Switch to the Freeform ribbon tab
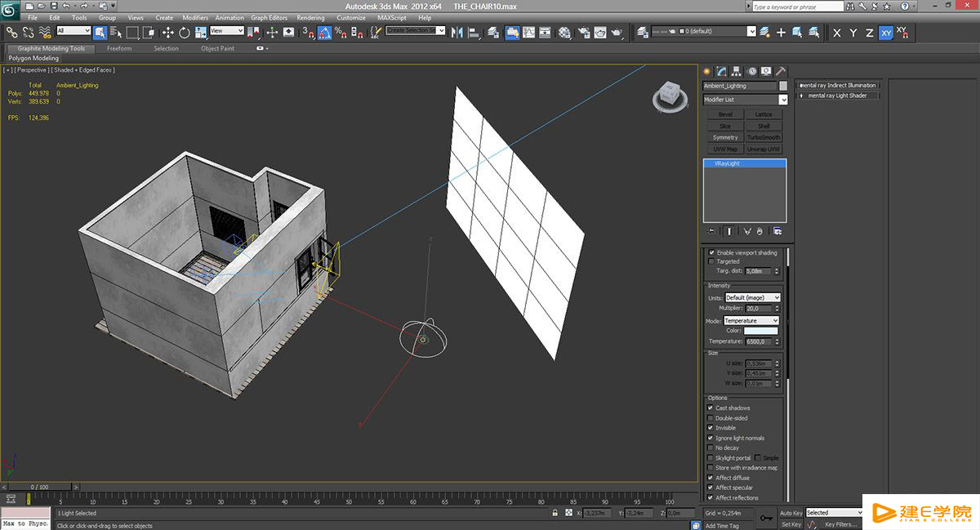 tap(119, 48)
